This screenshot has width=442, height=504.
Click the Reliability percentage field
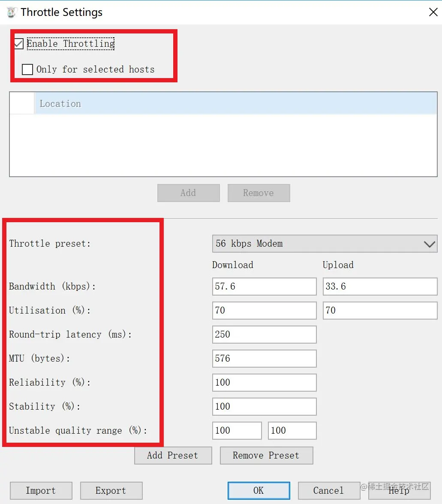click(x=264, y=383)
